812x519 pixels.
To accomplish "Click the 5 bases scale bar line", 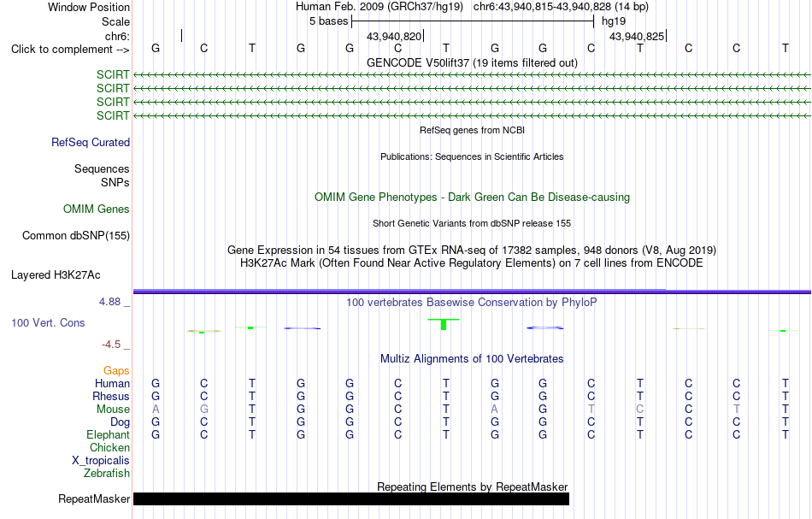I will [473, 21].
